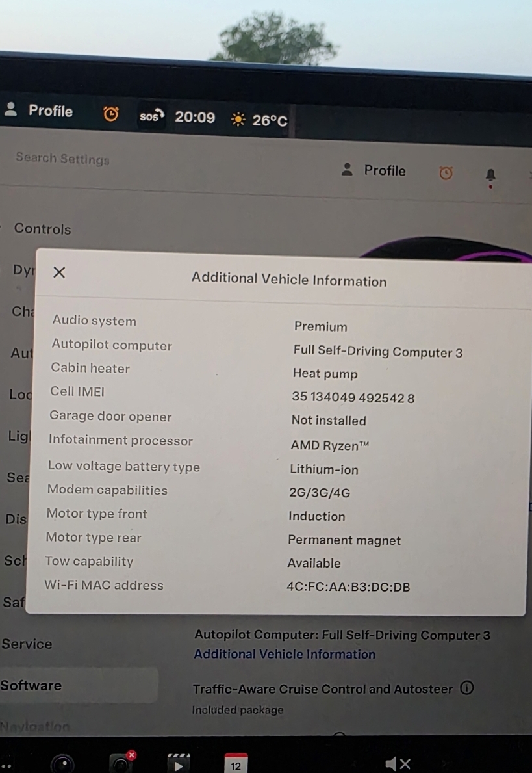Open Profile in the top status bar
Screen dimensions: 532x773
(39, 110)
